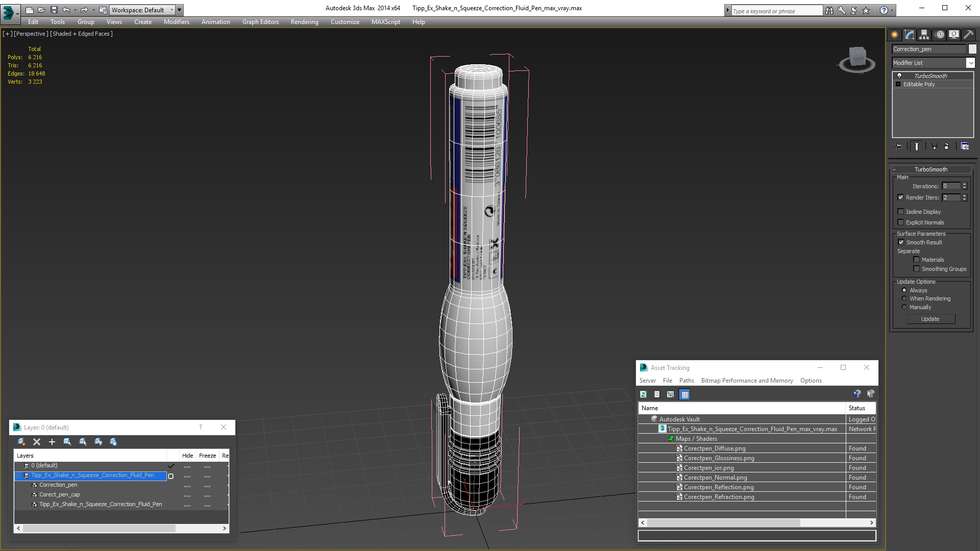Toggle the Render Iters checkbox
Screen dimensions: 980x551
point(900,197)
